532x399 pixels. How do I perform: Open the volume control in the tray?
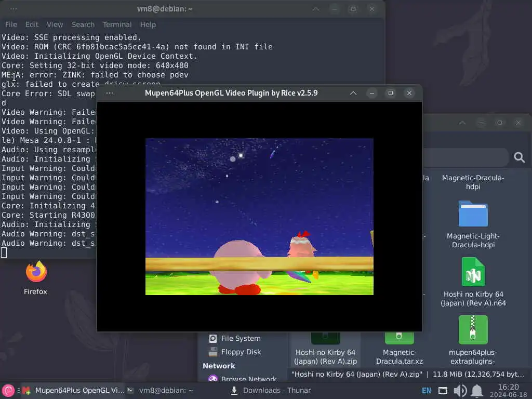460,391
